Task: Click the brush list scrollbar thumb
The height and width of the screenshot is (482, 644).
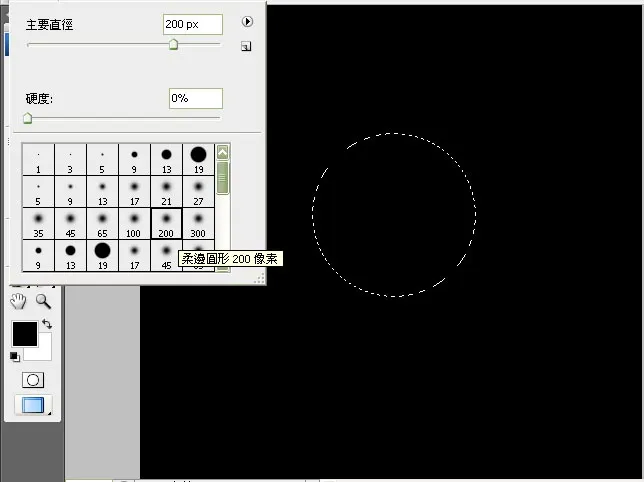Action: (x=223, y=178)
